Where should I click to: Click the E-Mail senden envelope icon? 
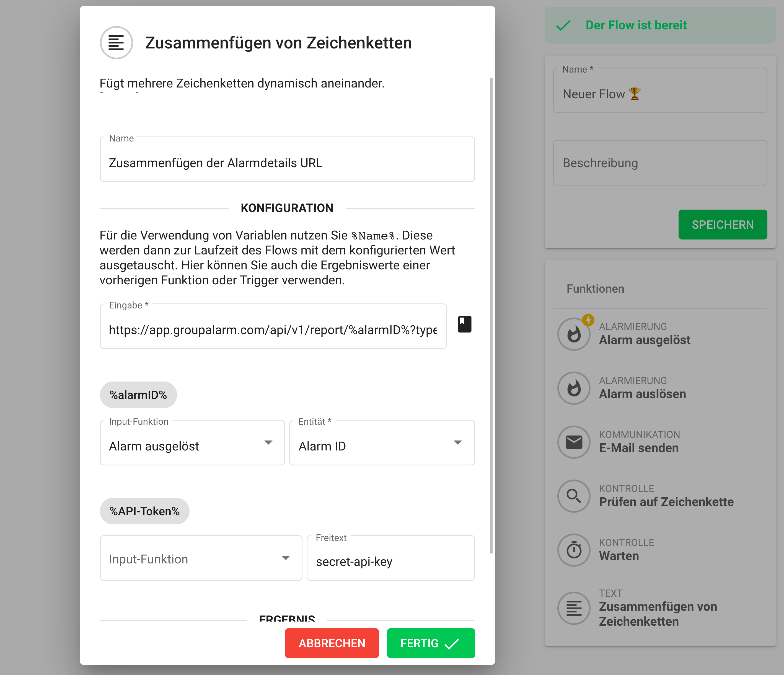(574, 442)
